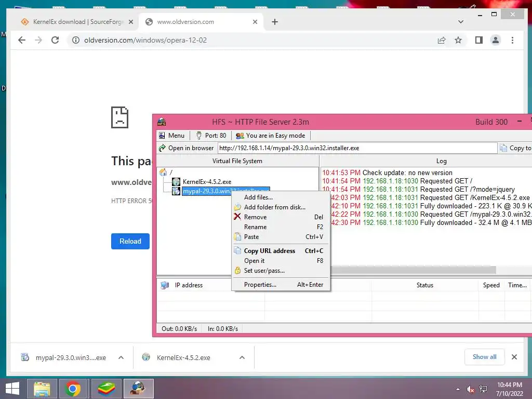Open the Chrome side panel icon

click(x=478, y=40)
